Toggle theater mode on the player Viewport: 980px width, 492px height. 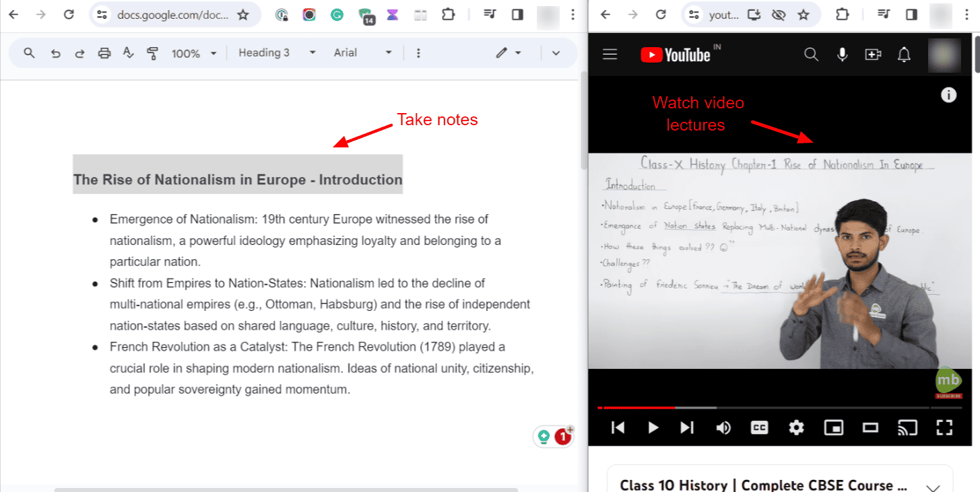(871, 427)
